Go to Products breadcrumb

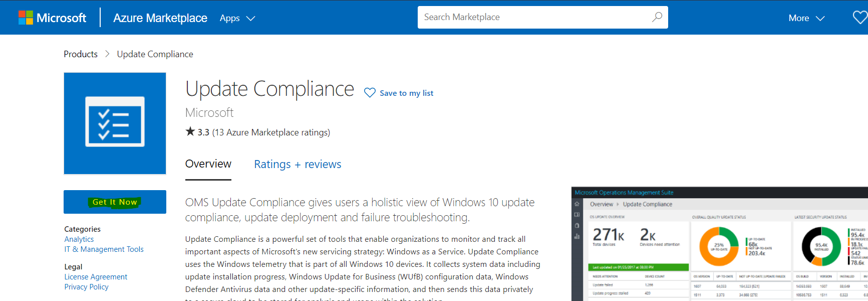tap(81, 54)
